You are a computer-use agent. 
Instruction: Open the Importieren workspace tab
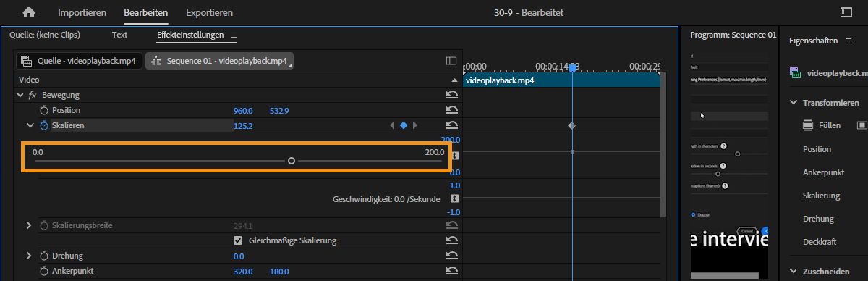[82, 12]
